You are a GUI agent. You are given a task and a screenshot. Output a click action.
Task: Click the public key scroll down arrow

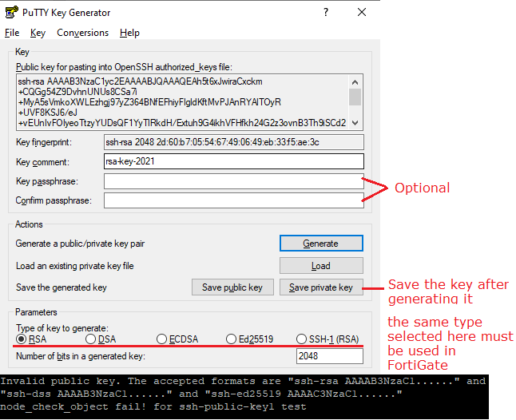(x=355, y=123)
